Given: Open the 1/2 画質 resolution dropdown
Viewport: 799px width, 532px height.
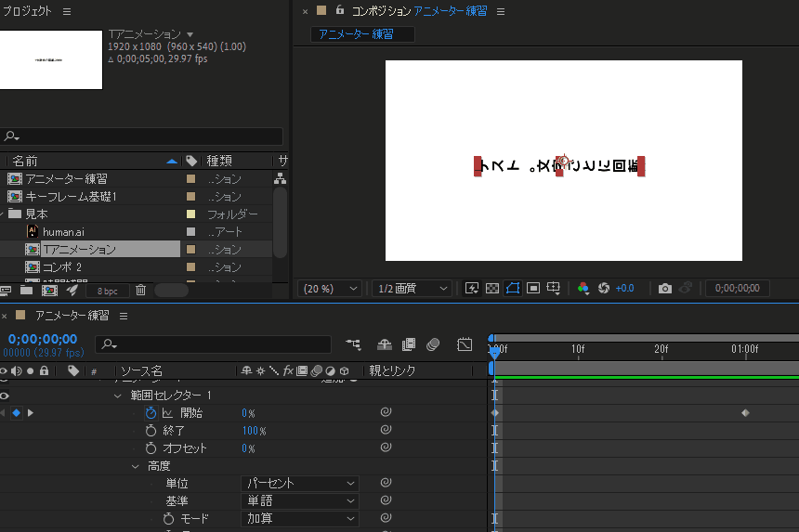Looking at the screenshot, I should click(412, 289).
